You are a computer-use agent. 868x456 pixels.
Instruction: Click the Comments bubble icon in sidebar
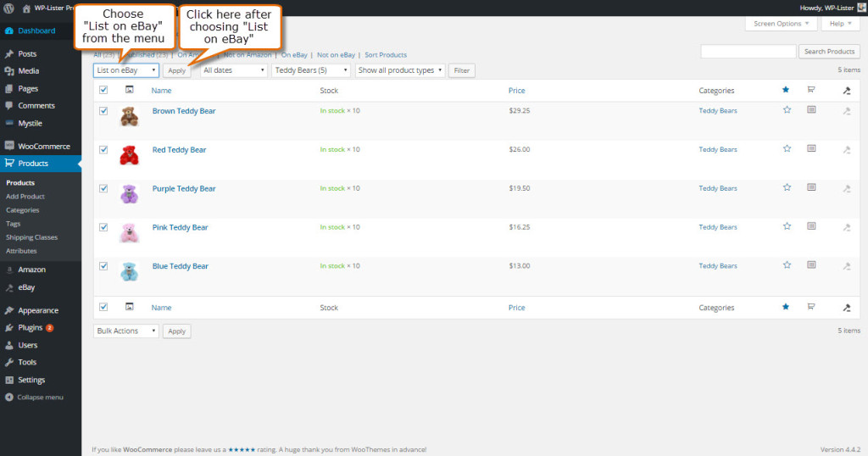[9, 106]
